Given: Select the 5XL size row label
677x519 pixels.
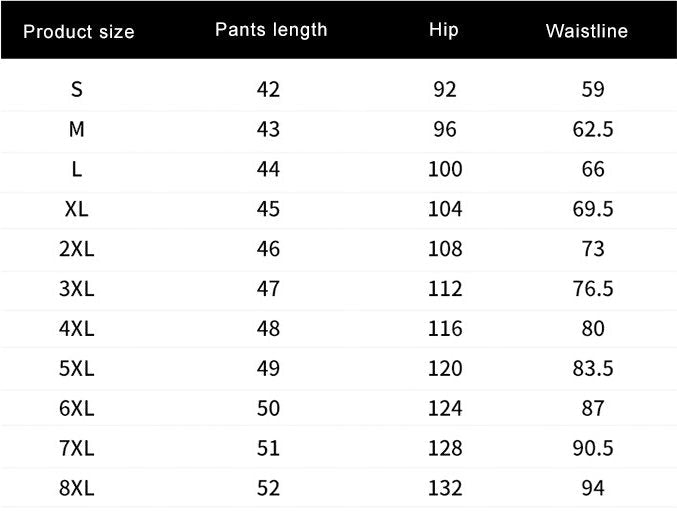Looking at the screenshot, I should [77, 368].
